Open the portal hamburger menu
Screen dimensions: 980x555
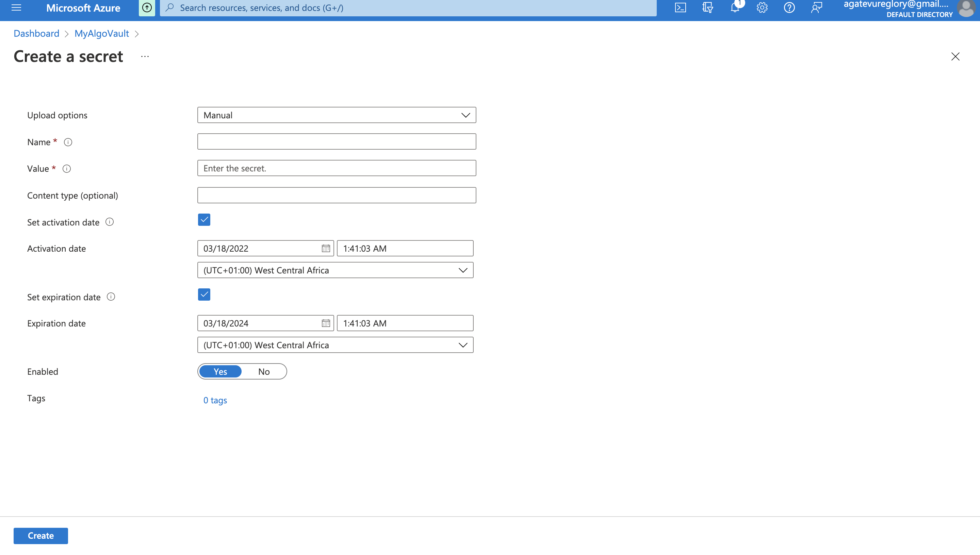[x=16, y=7]
